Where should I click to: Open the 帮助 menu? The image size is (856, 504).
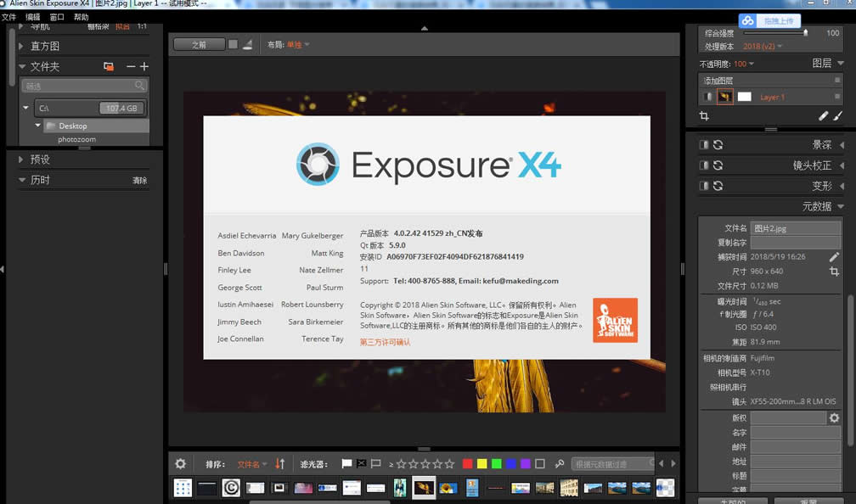point(81,17)
